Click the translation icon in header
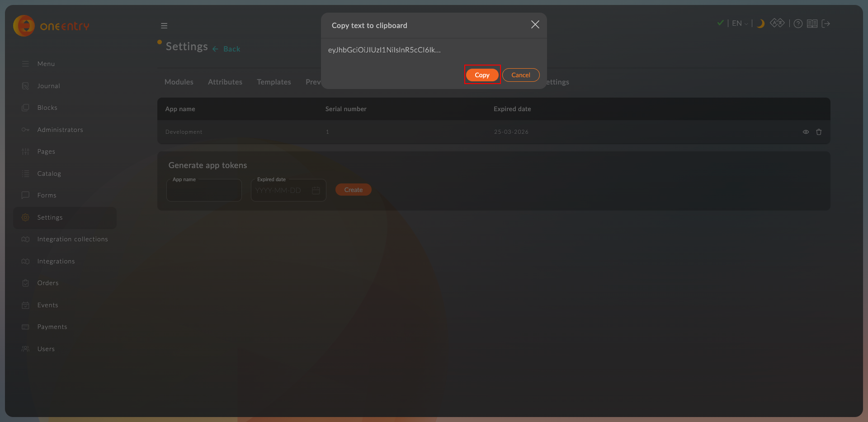868x422 pixels. click(777, 23)
